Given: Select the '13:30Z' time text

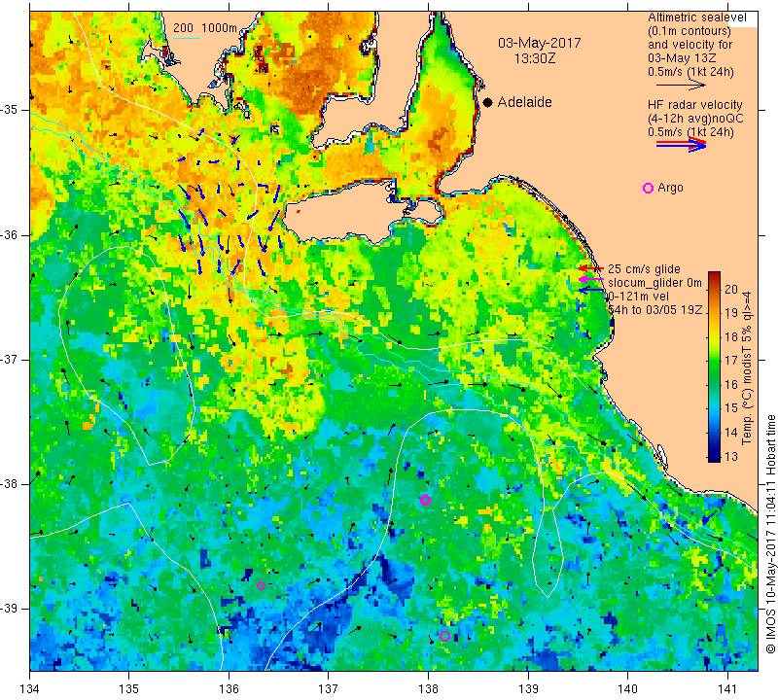Looking at the screenshot, I should (x=535, y=58).
